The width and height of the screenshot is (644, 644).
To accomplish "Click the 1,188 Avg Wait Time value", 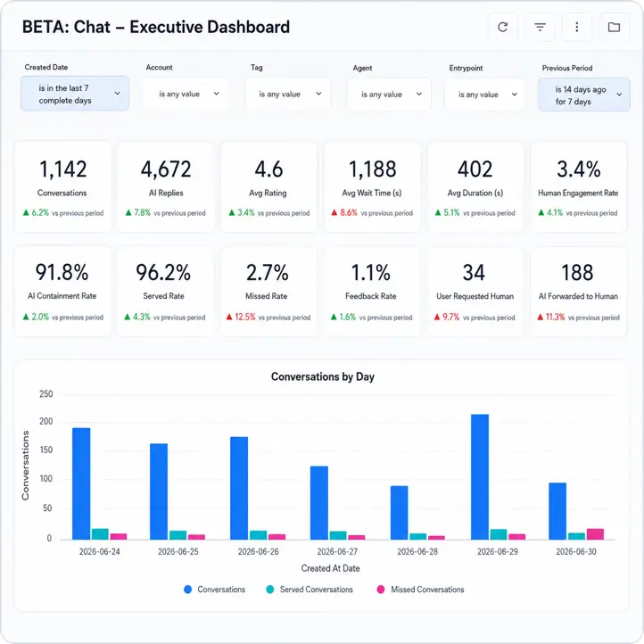I will coord(372,169).
